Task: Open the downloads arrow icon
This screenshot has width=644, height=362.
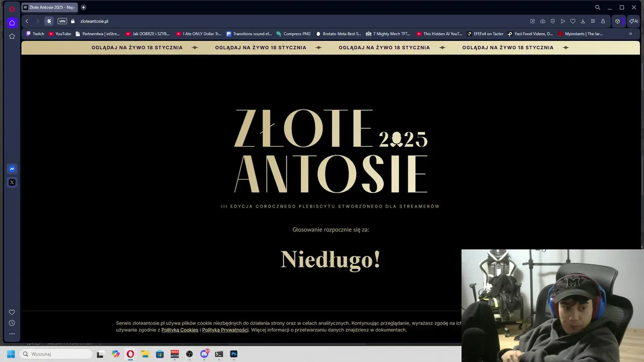Action: 583,21
